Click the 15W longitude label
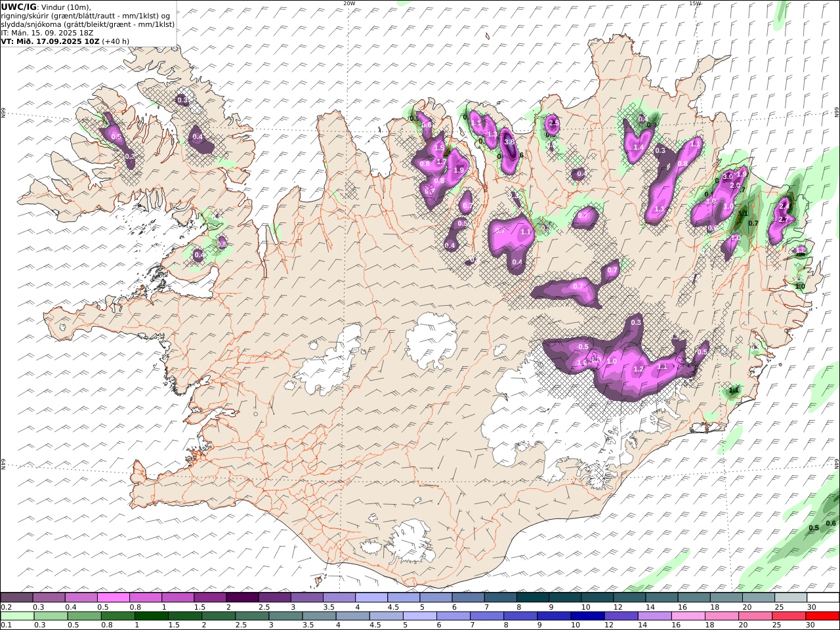The width and height of the screenshot is (840, 630). (x=695, y=3)
